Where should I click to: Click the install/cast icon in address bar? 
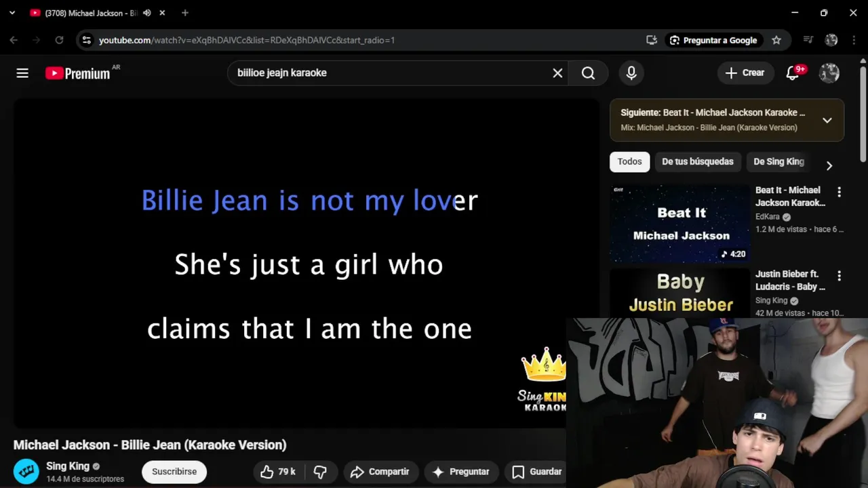[x=652, y=40]
